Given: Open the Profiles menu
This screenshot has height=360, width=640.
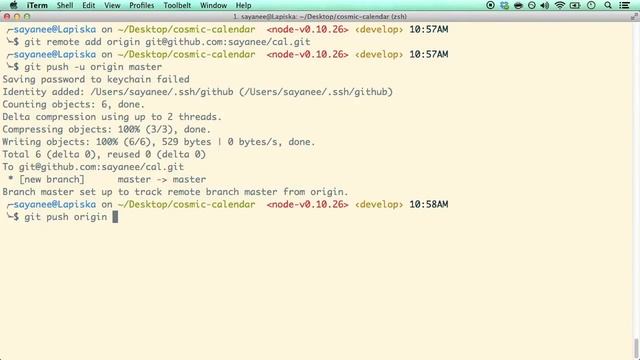Looking at the screenshot, I should [x=141, y=5].
